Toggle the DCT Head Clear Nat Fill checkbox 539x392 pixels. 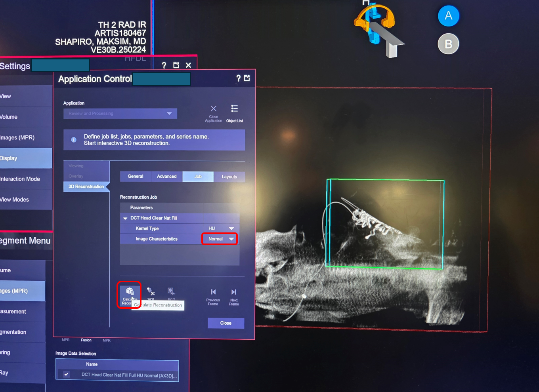tap(66, 374)
